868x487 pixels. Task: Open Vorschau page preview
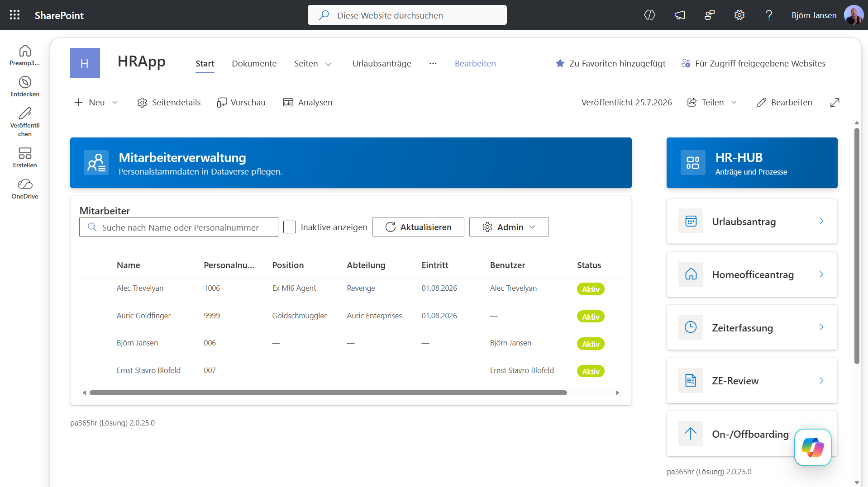(241, 102)
